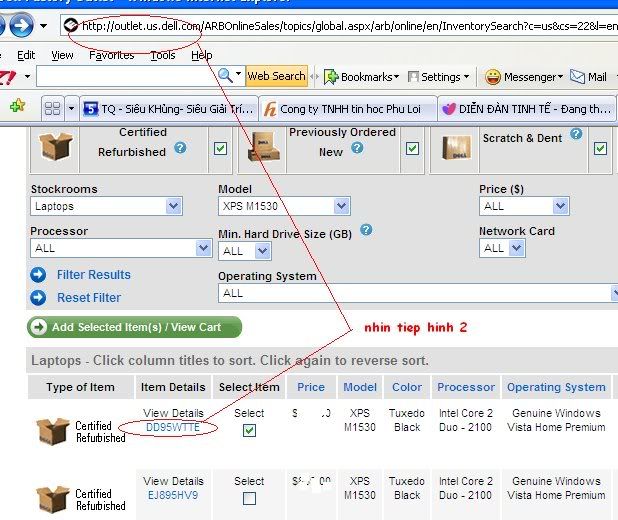Open the Price ($) dropdown
Image resolution: width=618 pixels, height=520 pixels.
point(524,206)
